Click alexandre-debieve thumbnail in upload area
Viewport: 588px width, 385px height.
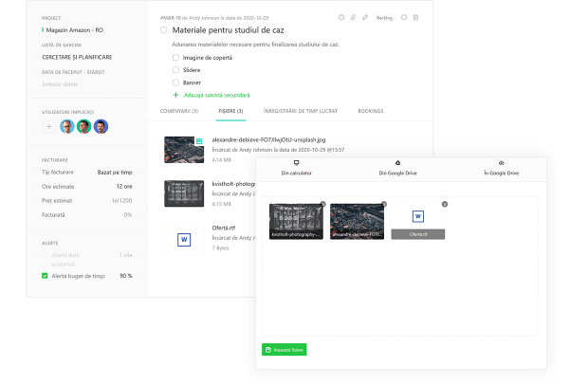357,221
